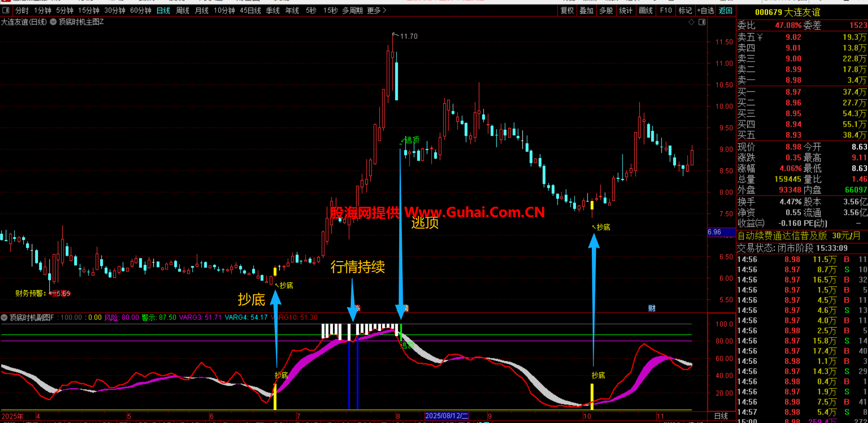This screenshot has width=868, height=423.
Task: Open main indicator dropdown beside 大连友谊(日线)
Action: point(53,22)
